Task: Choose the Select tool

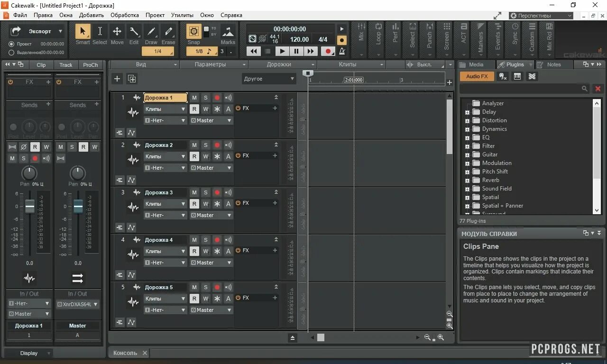Action: click(x=100, y=31)
